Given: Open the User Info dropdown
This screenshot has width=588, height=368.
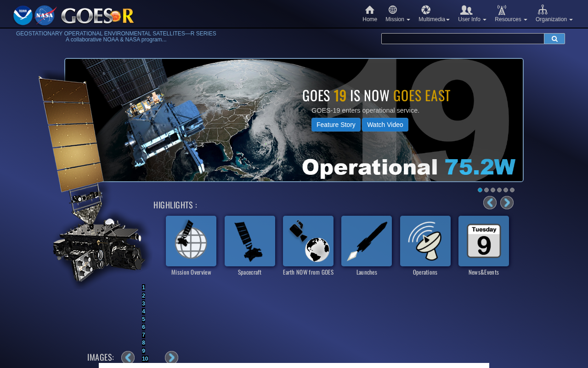Looking at the screenshot, I should 472,14.
